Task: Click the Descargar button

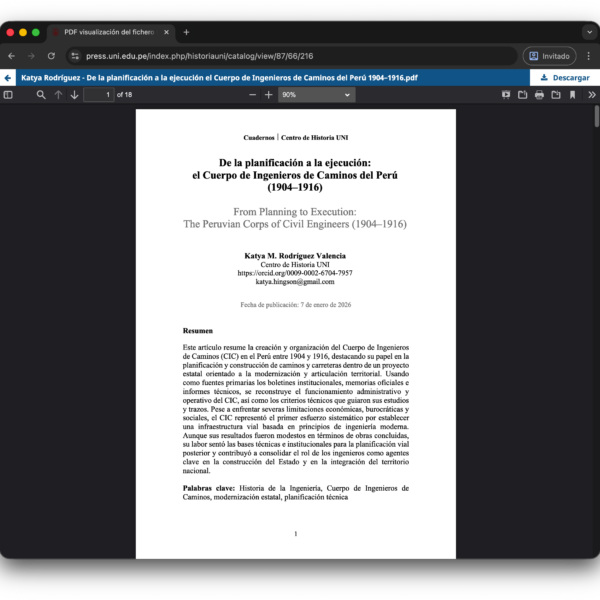Action: click(x=564, y=77)
